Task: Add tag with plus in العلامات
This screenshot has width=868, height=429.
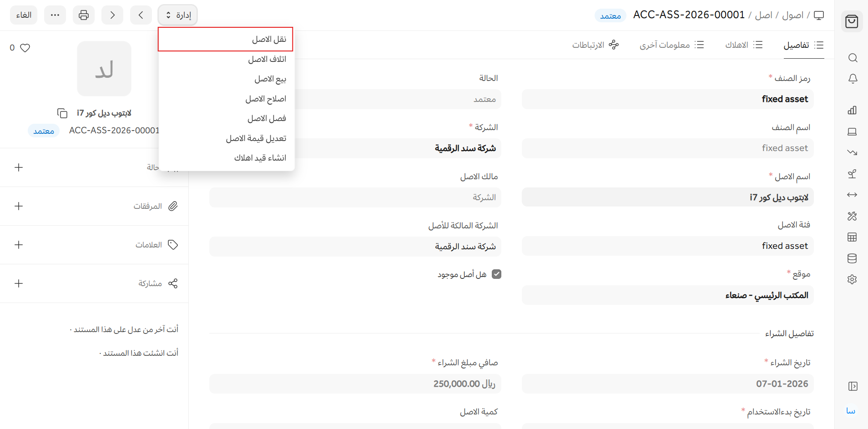Action: pos(19,245)
